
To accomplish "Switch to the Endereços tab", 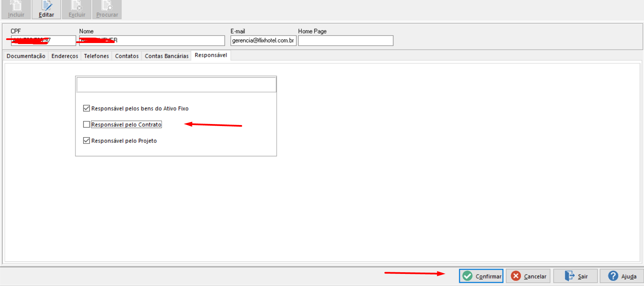I will 65,56.
